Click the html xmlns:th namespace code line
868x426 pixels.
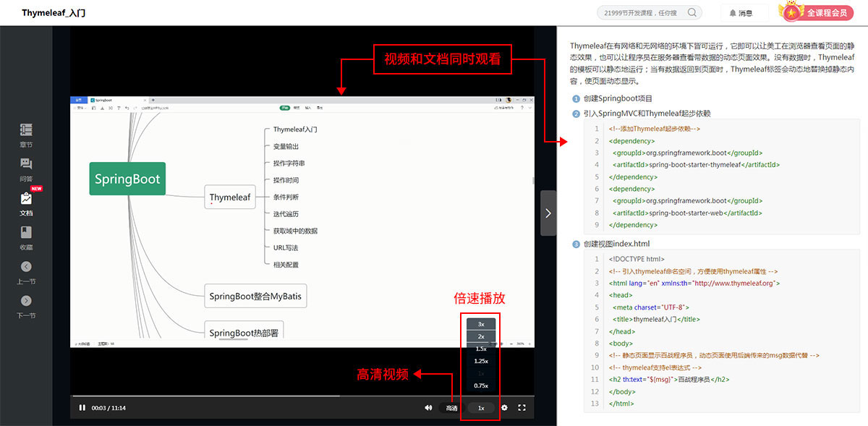(694, 284)
